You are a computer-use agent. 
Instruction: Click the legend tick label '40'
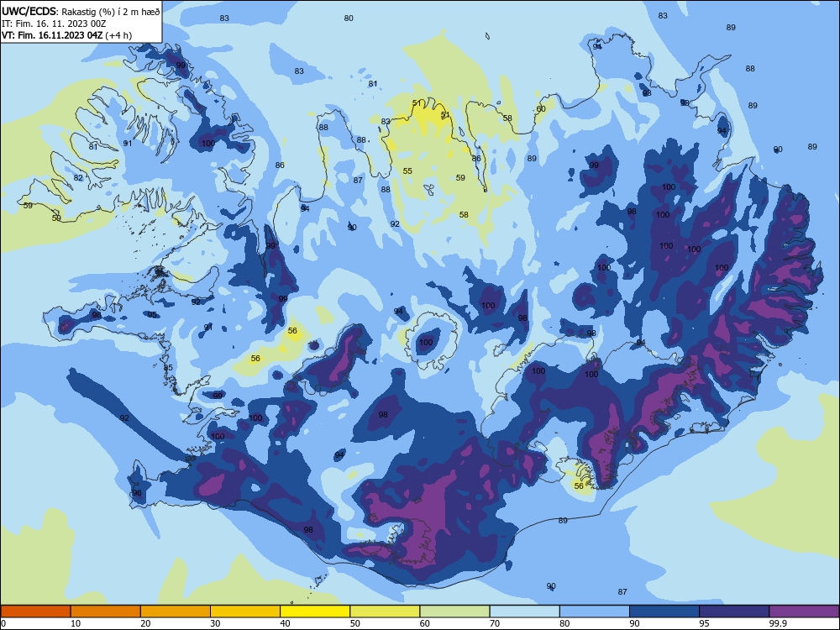(286, 623)
